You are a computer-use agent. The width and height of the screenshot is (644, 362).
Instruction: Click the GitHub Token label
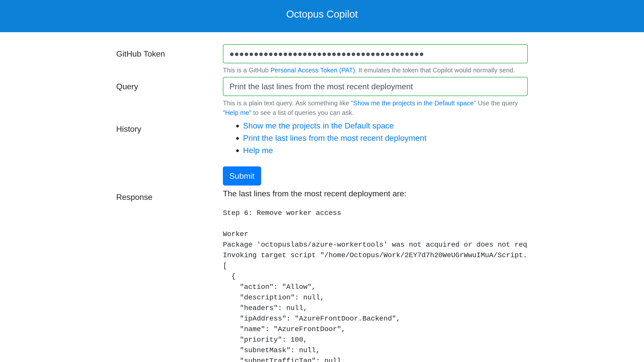click(140, 54)
